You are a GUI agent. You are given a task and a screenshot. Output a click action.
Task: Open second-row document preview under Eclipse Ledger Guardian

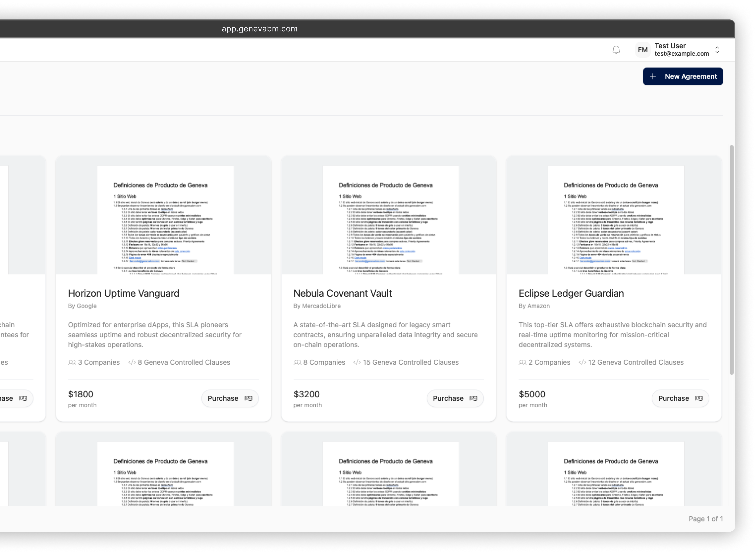click(x=616, y=473)
